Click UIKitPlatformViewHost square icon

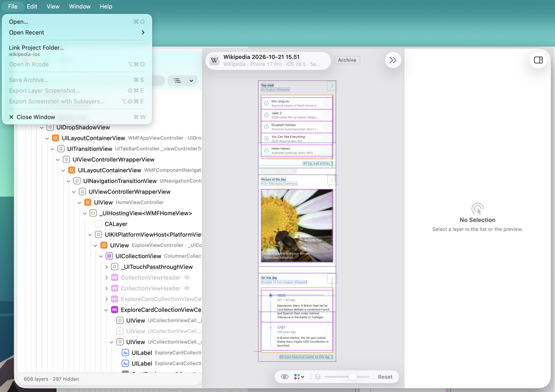tap(99, 235)
